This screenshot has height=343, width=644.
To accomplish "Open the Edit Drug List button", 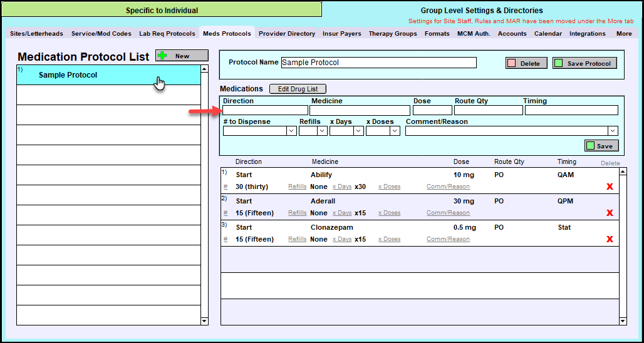I will coord(298,89).
